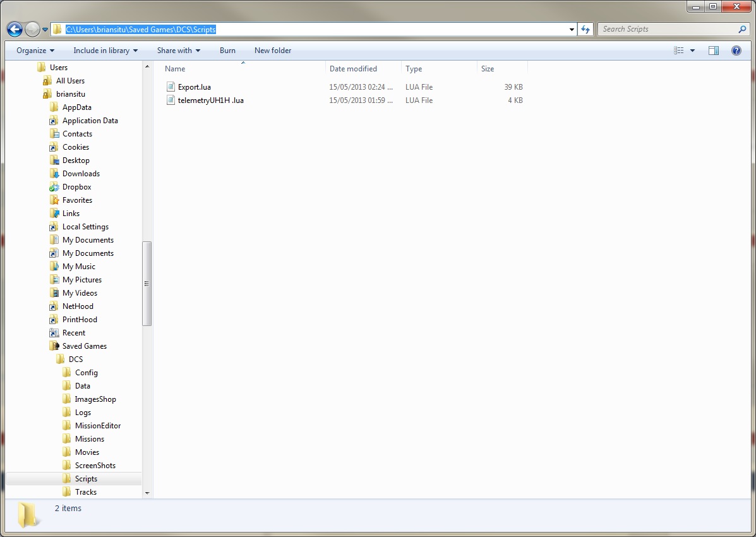Select Application Data shortcut

90,121
